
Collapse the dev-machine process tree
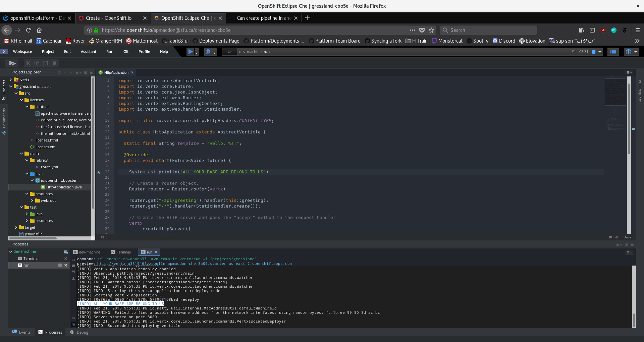point(10,251)
